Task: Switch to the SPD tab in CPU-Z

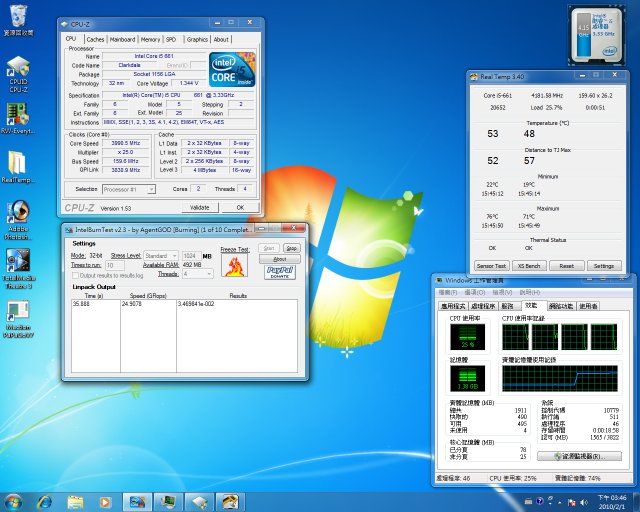Action: tap(171, 40)
